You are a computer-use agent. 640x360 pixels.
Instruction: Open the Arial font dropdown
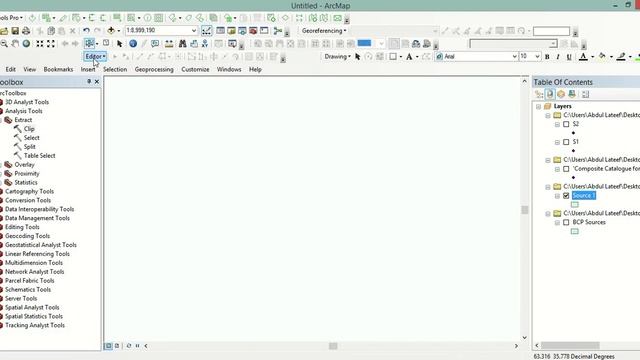(514, 57)
